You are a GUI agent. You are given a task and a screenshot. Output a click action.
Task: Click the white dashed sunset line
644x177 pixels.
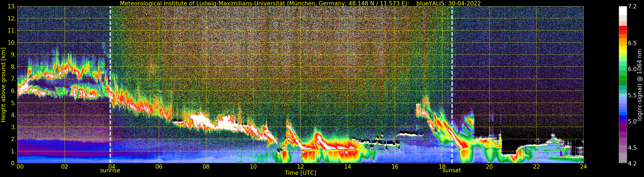(x=452, y=85)
